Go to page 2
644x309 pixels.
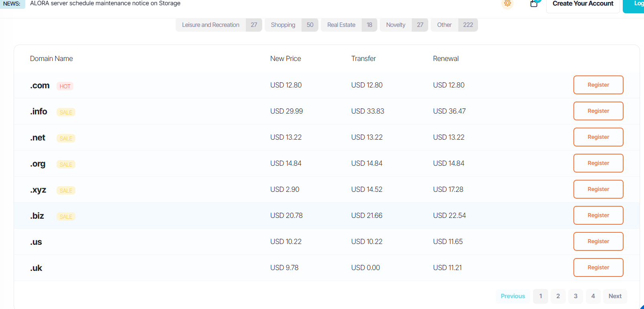558,296
